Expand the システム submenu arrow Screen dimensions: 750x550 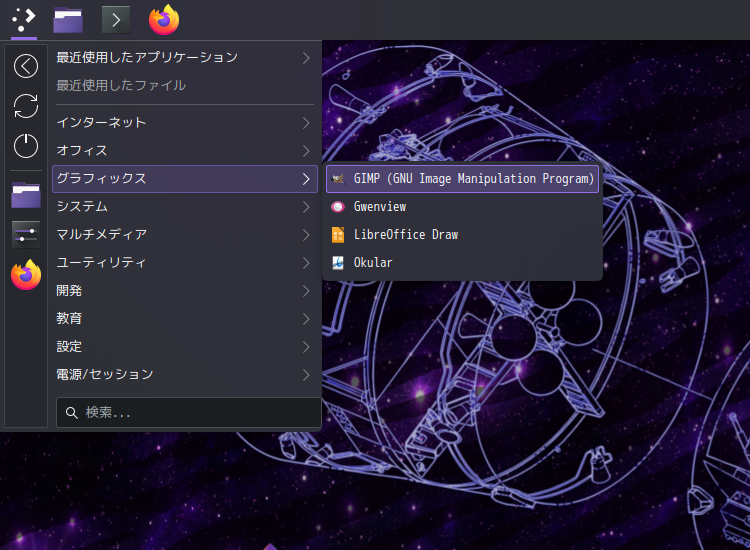point(306,207)
